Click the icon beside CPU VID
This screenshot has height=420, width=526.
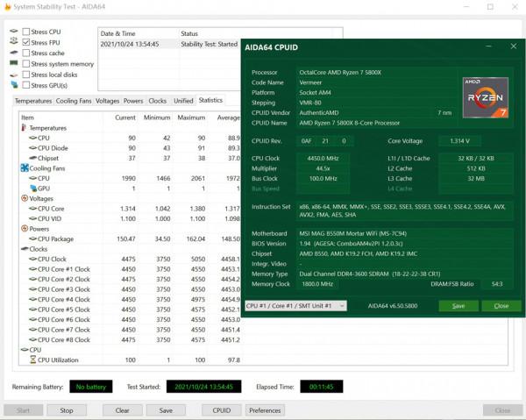[33, 218]
